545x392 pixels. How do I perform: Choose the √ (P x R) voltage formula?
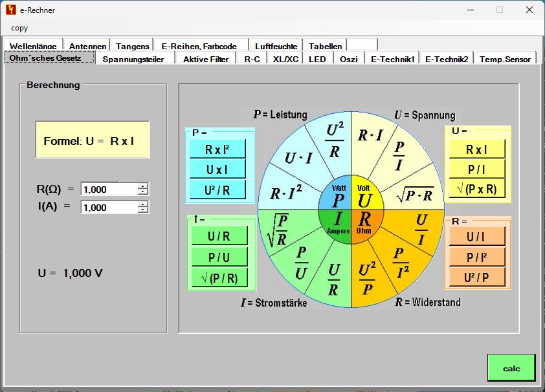coord(477,190)
